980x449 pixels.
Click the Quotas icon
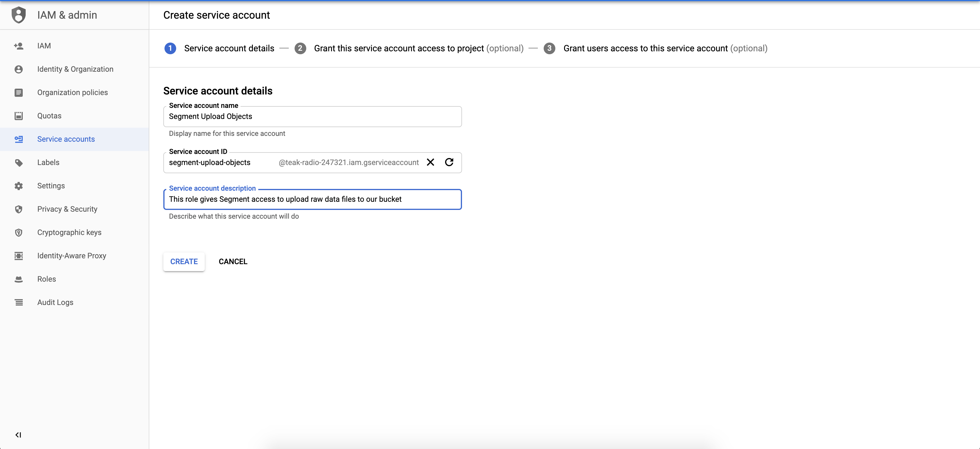[19, 115]
